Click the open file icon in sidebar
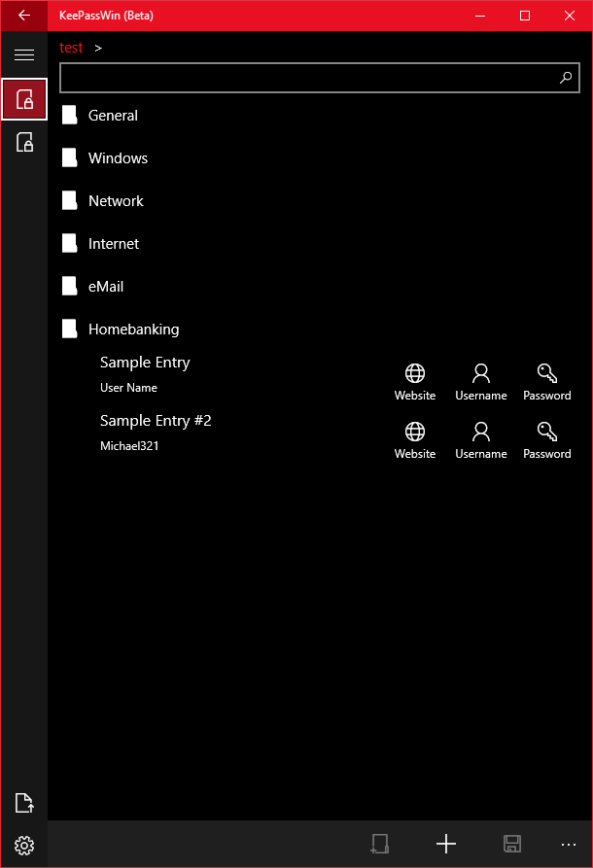Viewport: 593px width, 868px height. click(23, 803)
